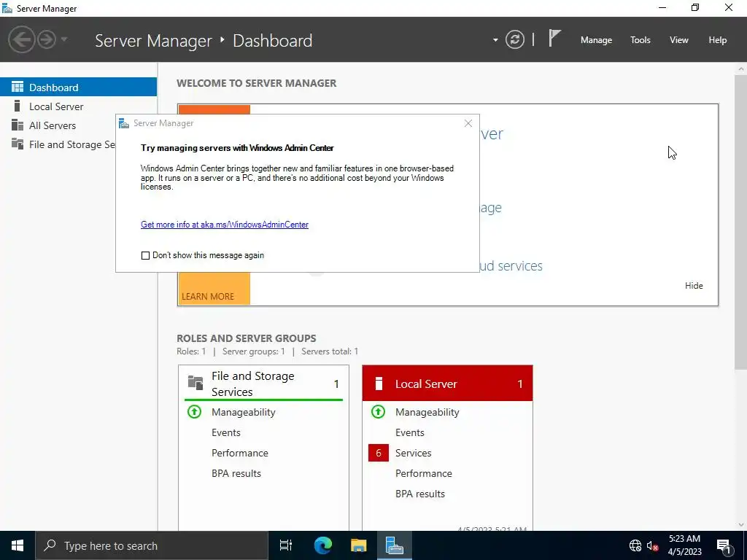Image resolution: width=747 pixels, height=560 pixels.
Task: Click the scroll-up arrow at the scrollbar top
Action: tap(741, 69)
